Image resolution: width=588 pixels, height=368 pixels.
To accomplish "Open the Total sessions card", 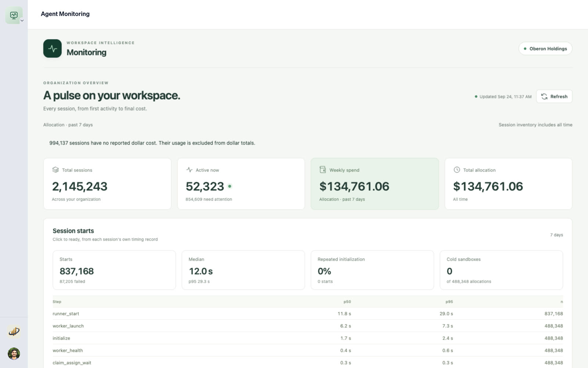I will tap(107, 184).
